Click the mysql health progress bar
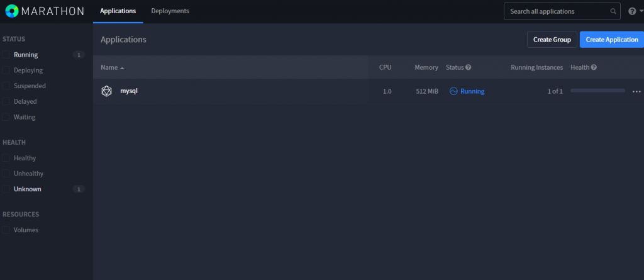Image resolution: width=644 pixels, height=280 pixels. 597,91
